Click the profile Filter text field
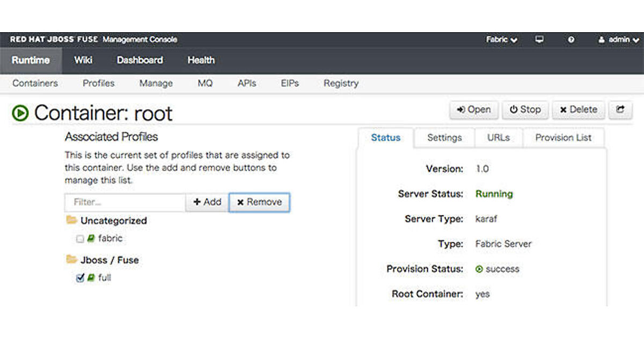Screen dimensions: 644x338 click(x=125, y=202)
